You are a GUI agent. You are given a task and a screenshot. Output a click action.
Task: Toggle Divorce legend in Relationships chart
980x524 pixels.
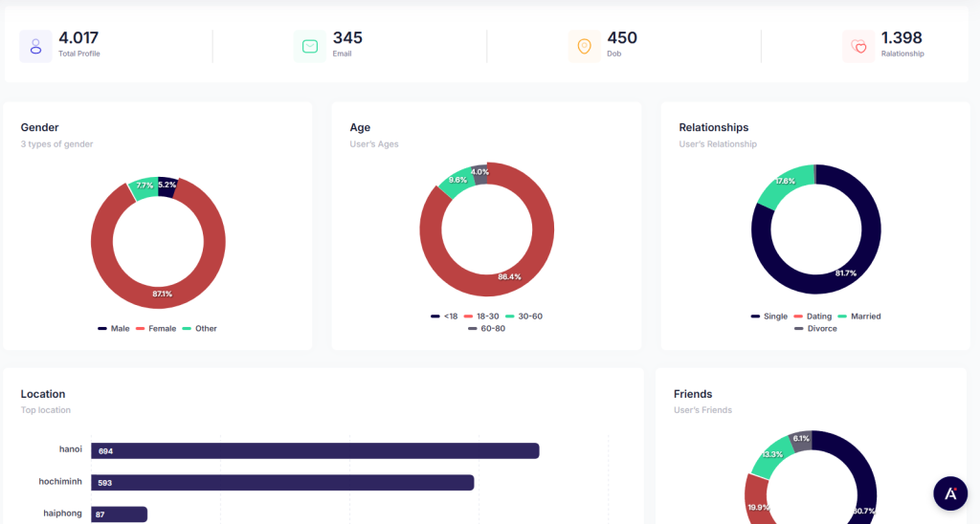[x=815, y=329]
